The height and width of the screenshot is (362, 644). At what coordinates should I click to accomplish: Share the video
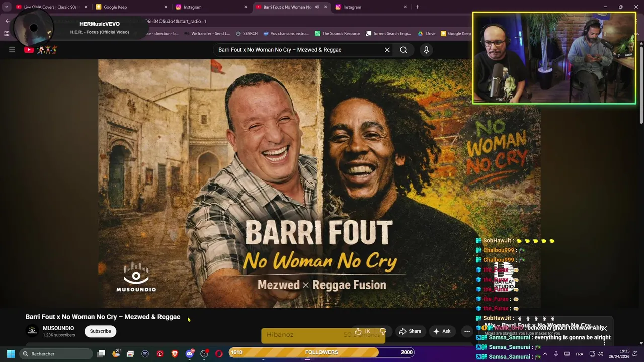point(410,331)
